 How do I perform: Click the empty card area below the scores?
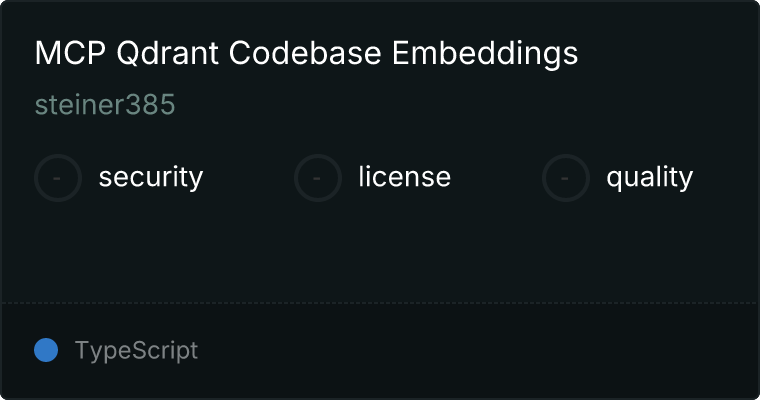point(380,252)
